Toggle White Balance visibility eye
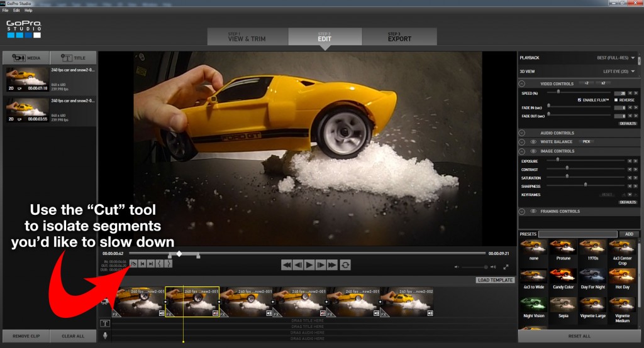The width and height of the screenshot is (644, 348). coord(533,142)
